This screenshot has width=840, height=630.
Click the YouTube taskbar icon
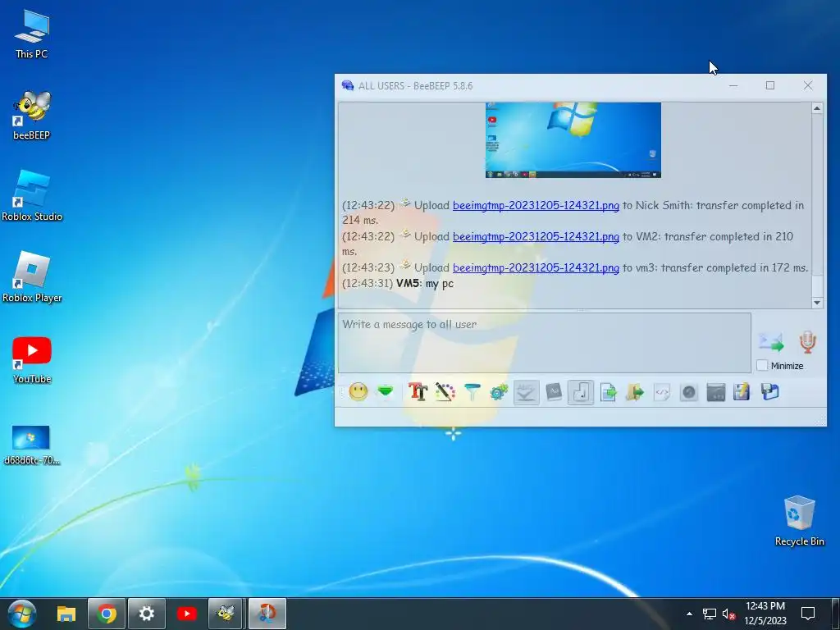click(186, 614)
